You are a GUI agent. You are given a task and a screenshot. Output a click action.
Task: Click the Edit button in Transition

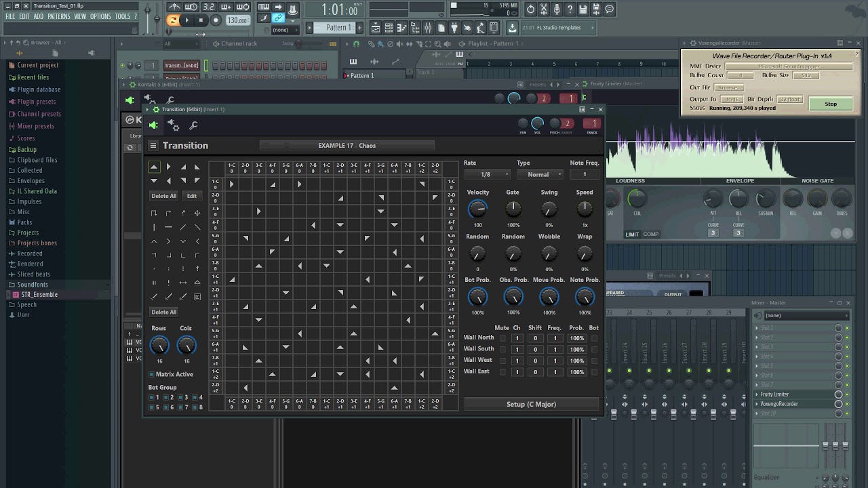192,196
